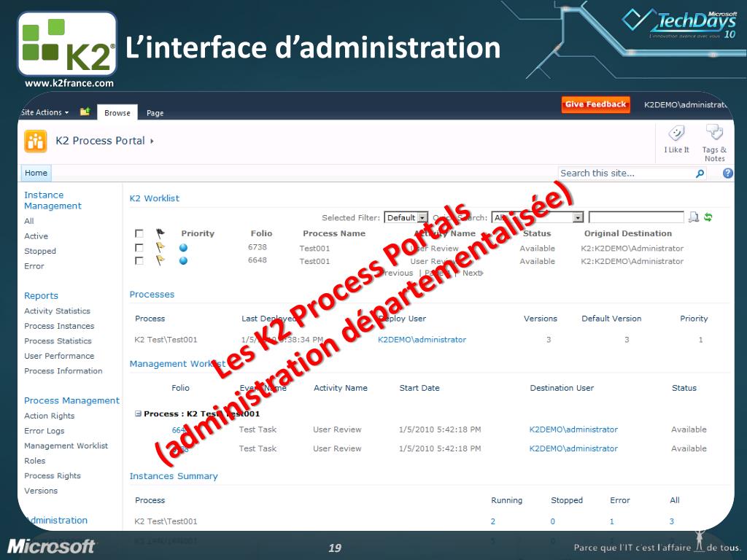Open the Error instances link
Image resolution: width=747 pixels, height=560 pixels.
pyautogui.click(x=34, y=266)
